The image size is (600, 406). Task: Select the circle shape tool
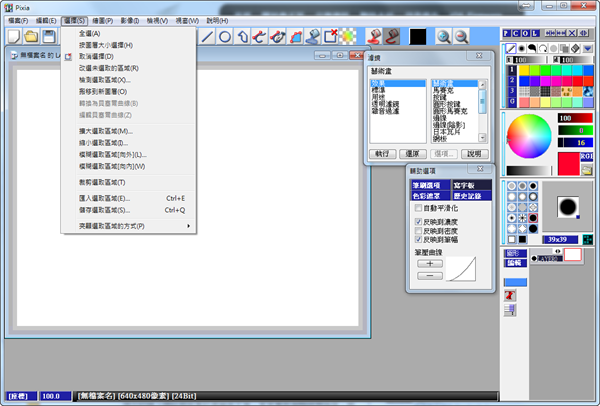[x=226, y=37]
